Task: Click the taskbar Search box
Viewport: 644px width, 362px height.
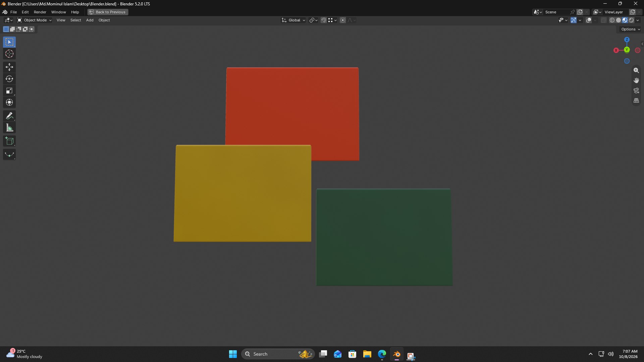Action: pos(278,354)
